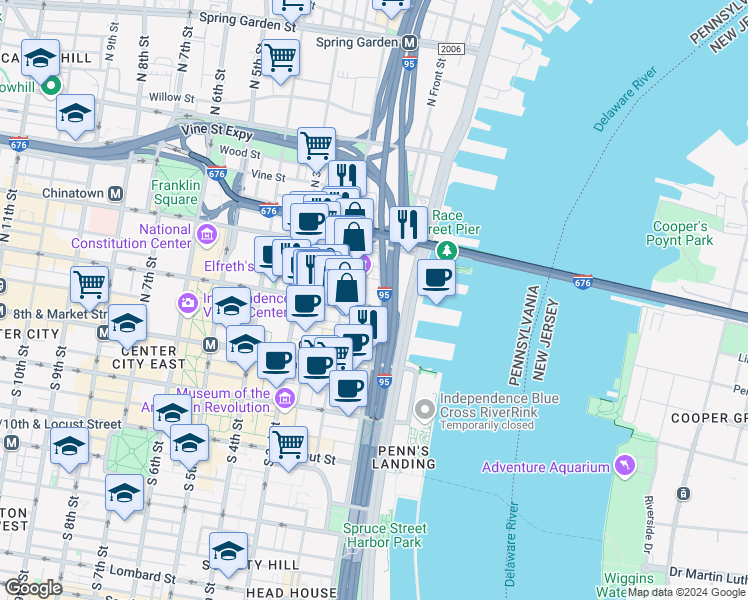Open the coffee cup marker on the pier in the river

pos(436,279)
